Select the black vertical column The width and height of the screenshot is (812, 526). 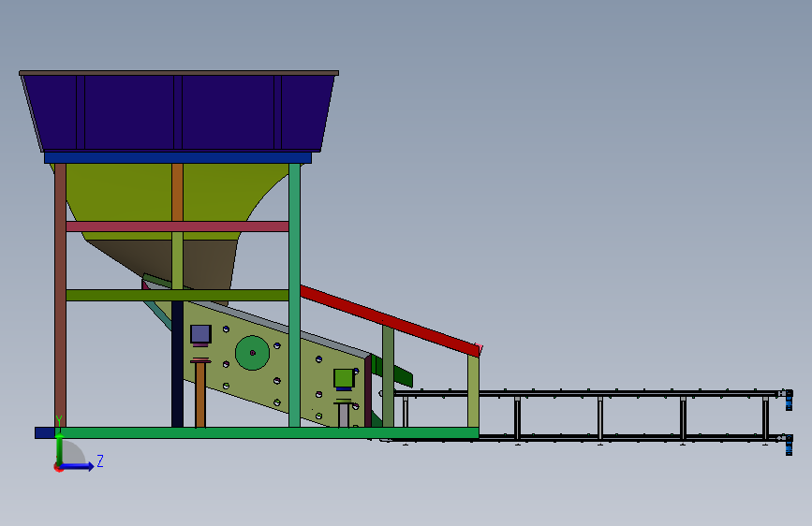[x=177, y=364]
